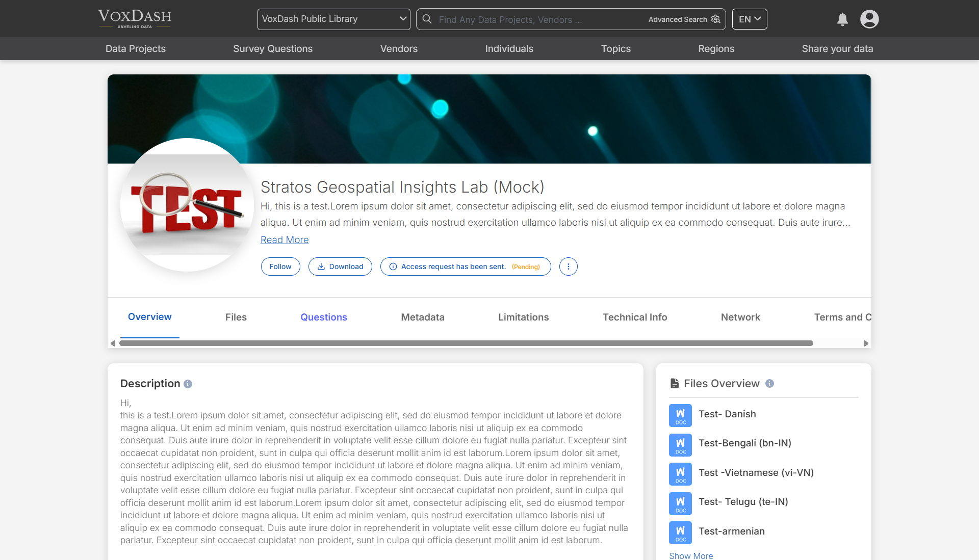Click the Download button
This screenshot has width=979, height=560.
[x=340, y=266]
